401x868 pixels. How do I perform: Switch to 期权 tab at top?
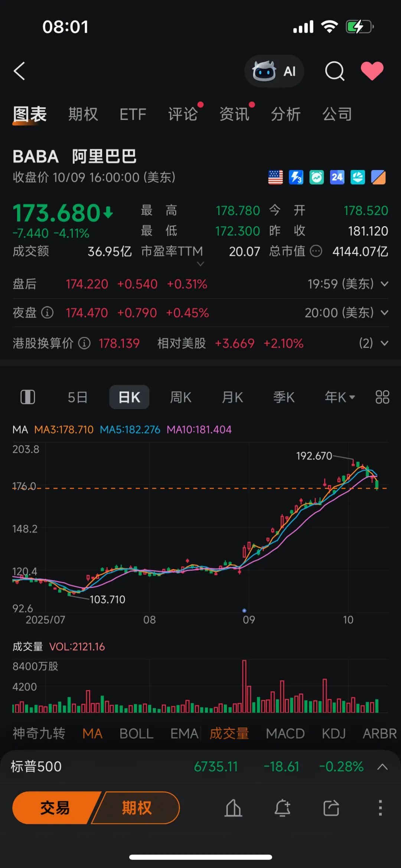tap(83, 114)
